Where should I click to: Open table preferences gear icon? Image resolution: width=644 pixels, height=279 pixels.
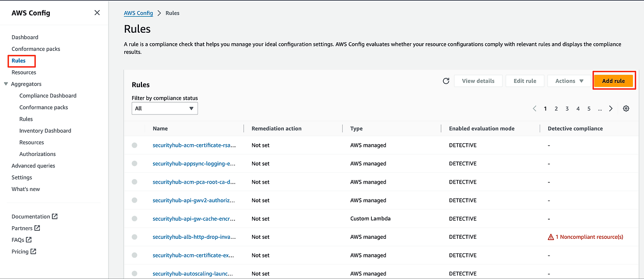[626, 109]
